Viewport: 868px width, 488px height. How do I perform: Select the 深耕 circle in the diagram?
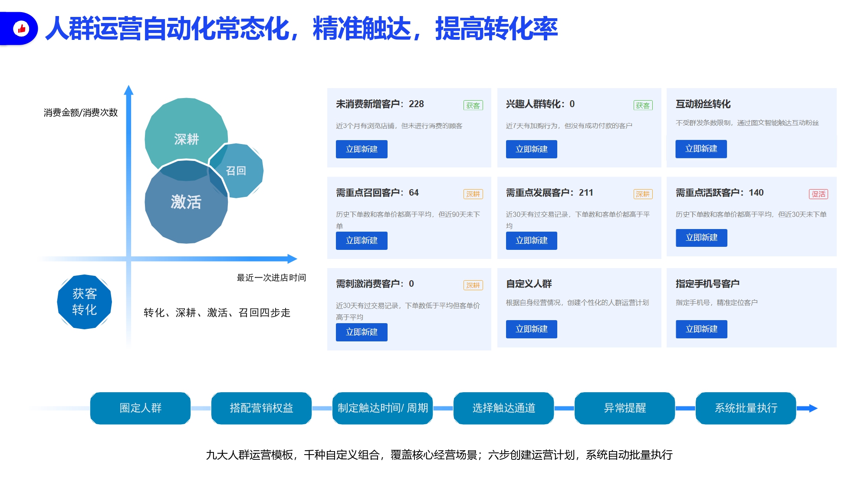[x=186, y=139]
